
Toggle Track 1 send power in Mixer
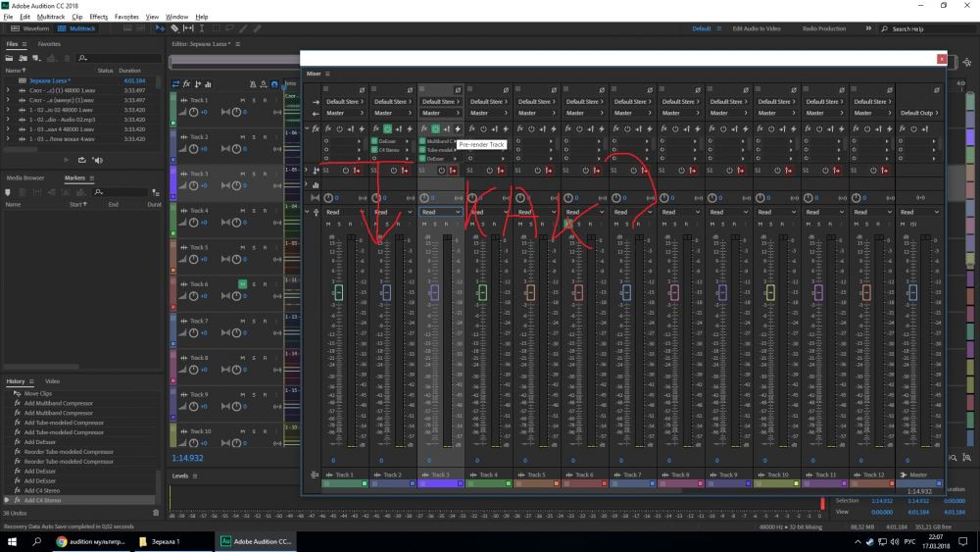click(346, 170)
